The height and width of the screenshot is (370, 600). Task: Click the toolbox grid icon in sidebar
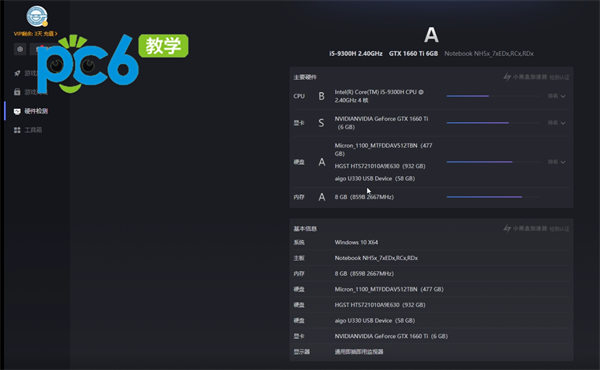[x=17, y=130]
